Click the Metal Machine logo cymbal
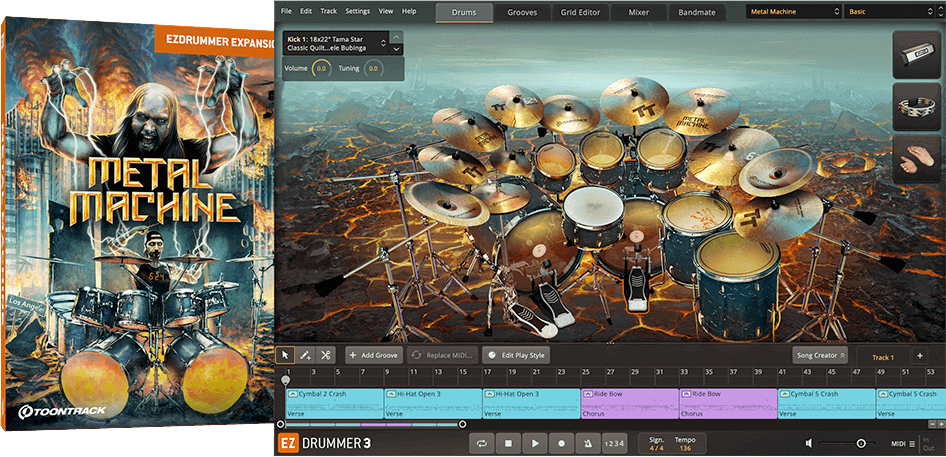Screen dimensions: 946x457 (x=702, y=112)
